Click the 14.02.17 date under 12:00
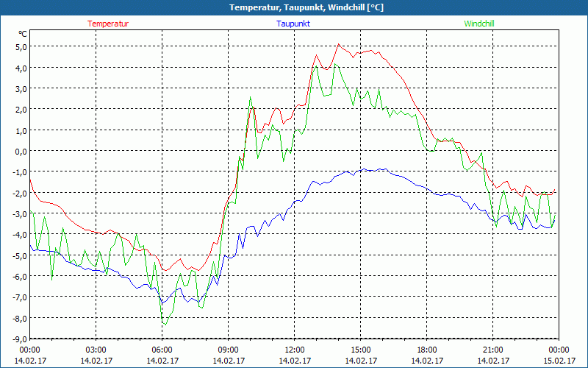The width and height of the screenshot is (588, 368). click(x=295, y=361)
